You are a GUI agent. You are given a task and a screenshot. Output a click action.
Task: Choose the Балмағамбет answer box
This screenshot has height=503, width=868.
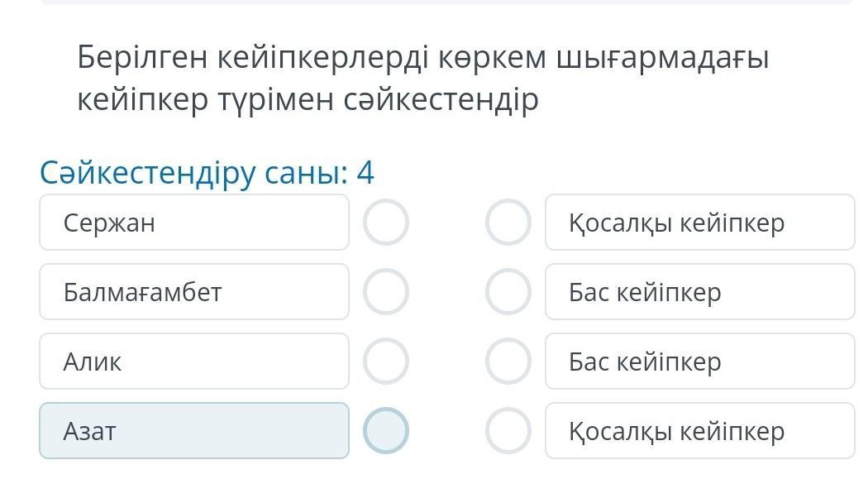194,292
